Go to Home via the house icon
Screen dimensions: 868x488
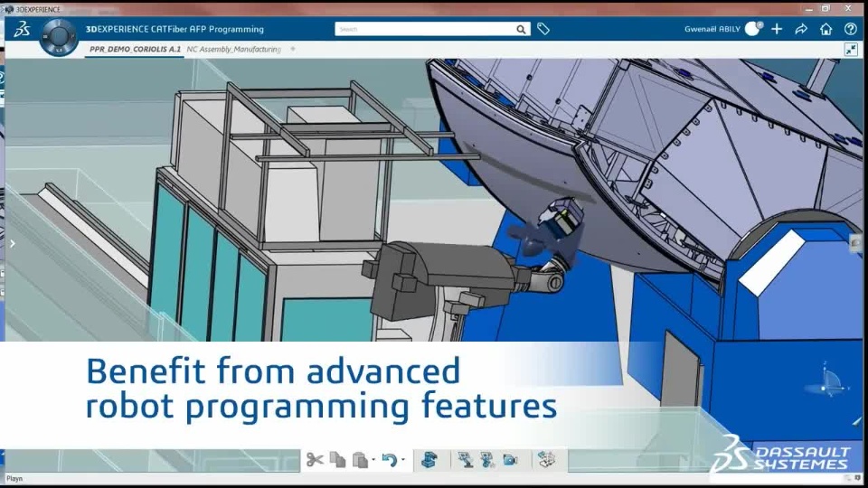click(x=826, y=29)
